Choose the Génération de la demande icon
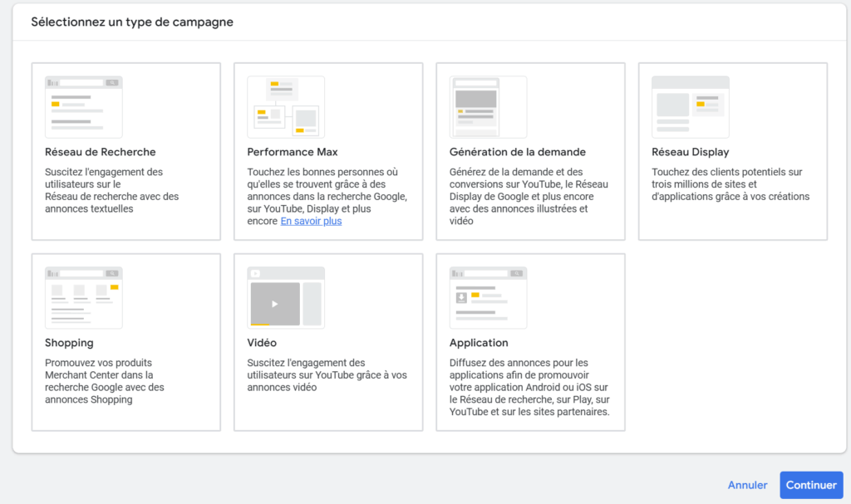The width and height of the screenshot is (851, 504). (x=488, y=107)
